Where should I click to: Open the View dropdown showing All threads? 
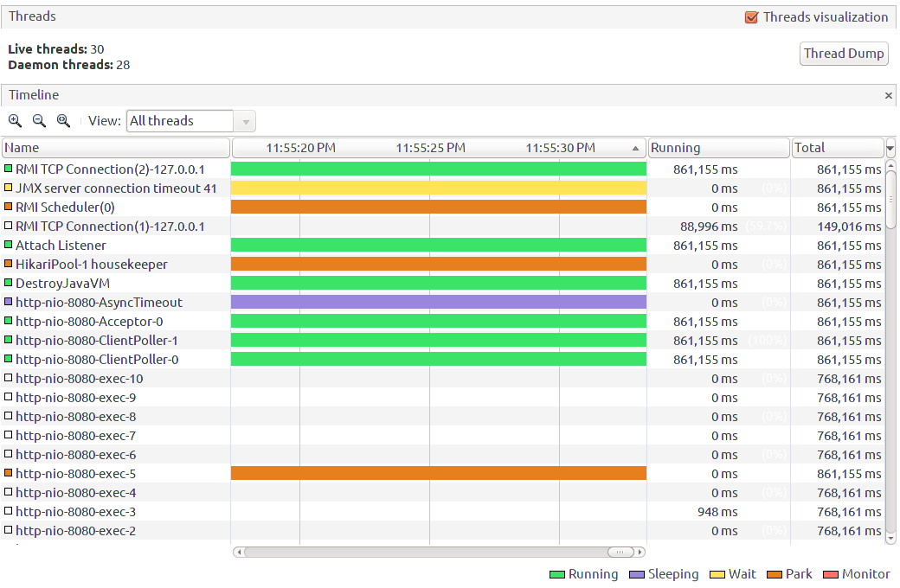point(245,120)
